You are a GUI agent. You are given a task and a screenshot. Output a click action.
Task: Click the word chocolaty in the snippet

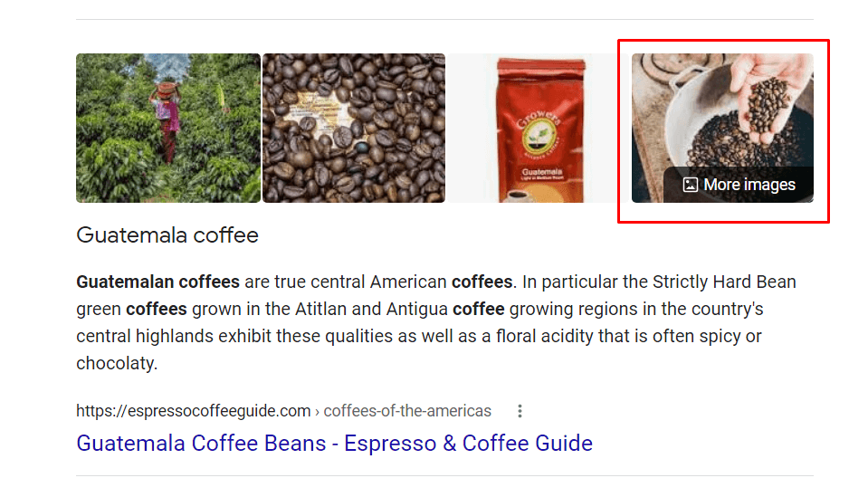point(116,363)
